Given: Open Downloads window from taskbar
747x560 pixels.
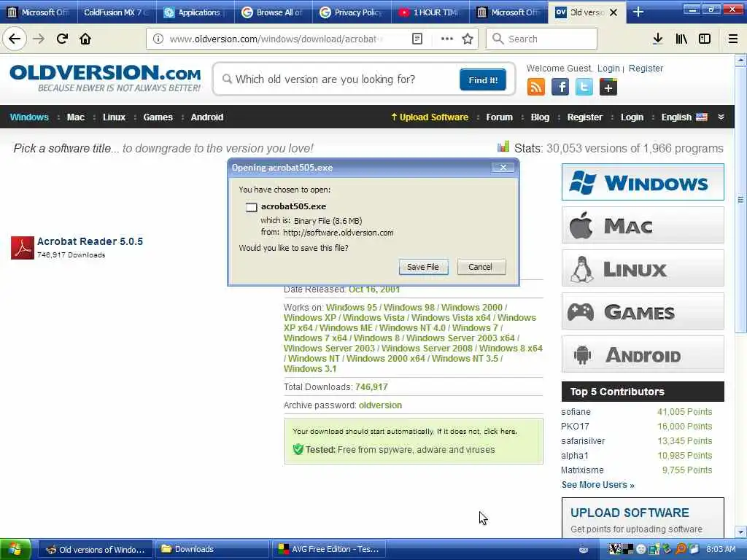Looking at the screenshot, I should point(212,549).
